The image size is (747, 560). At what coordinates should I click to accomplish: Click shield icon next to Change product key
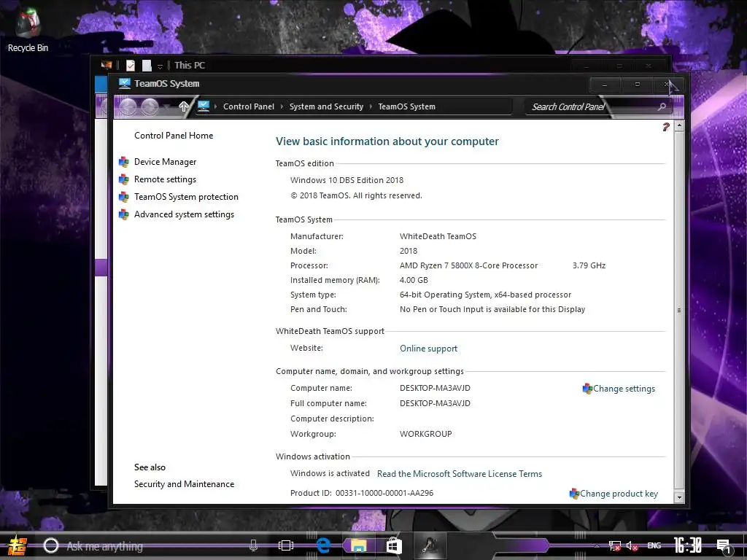tap(574, 494)
